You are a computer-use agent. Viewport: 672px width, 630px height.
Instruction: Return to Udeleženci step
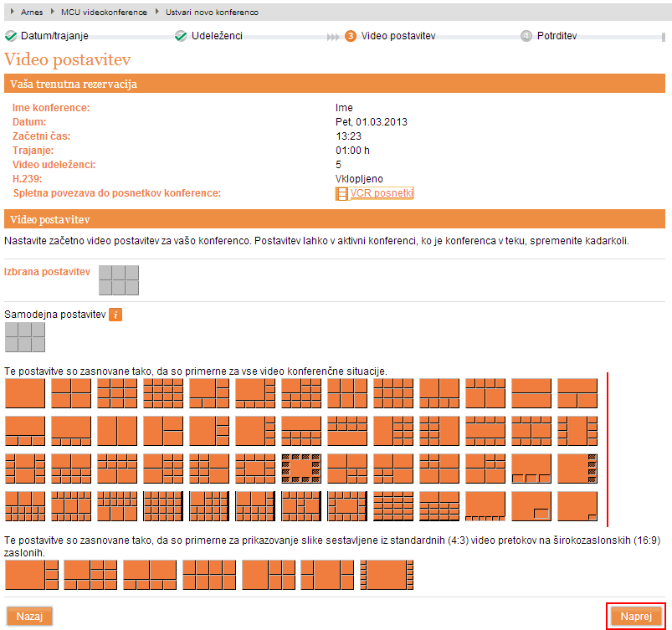click(x=217, y=36)
